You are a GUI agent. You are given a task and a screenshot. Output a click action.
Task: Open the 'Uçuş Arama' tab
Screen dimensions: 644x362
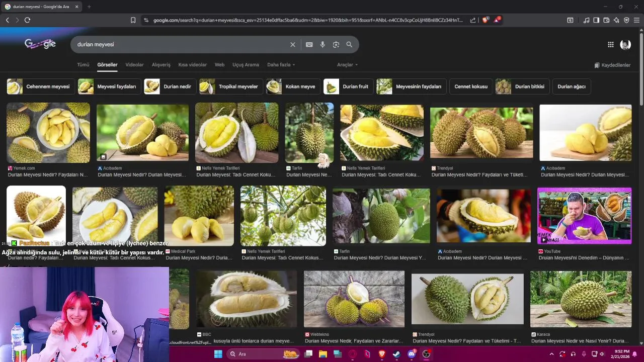coord(246,65)
